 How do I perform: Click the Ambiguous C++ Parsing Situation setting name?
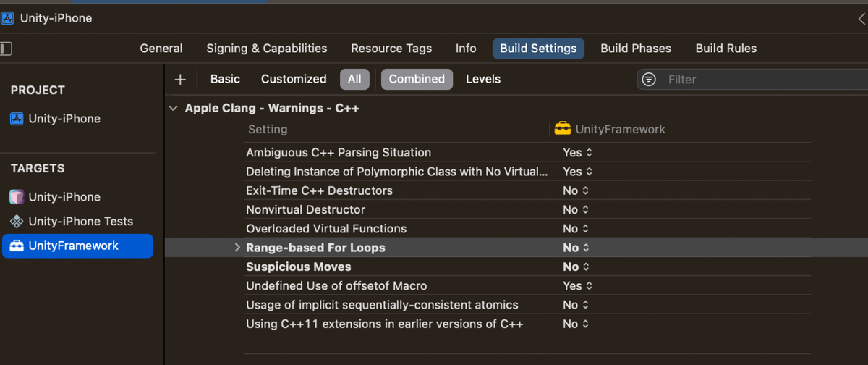(339, 153)
